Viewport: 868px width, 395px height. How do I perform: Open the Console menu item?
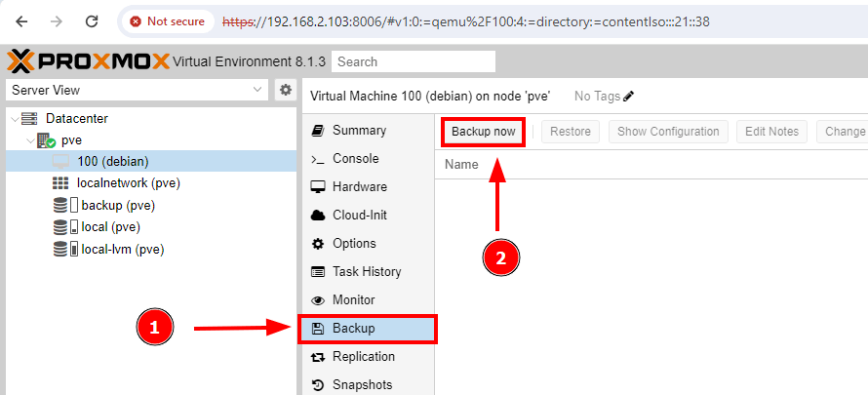pos(355,158)
